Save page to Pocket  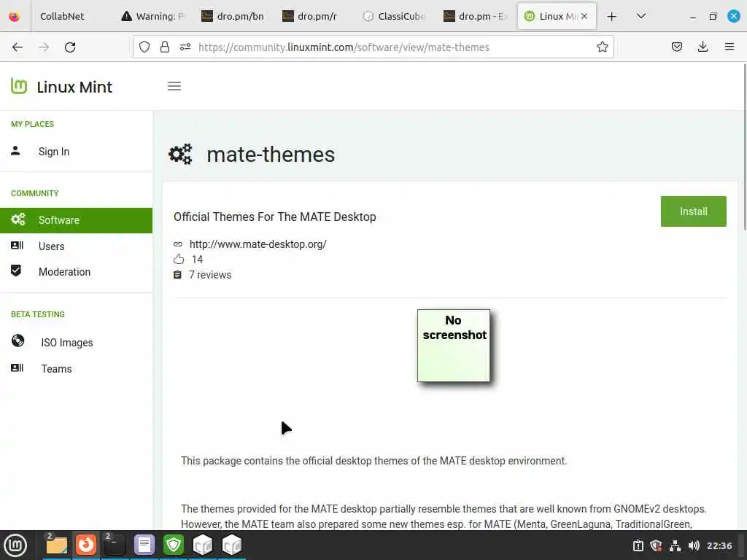tap(676, 47)
